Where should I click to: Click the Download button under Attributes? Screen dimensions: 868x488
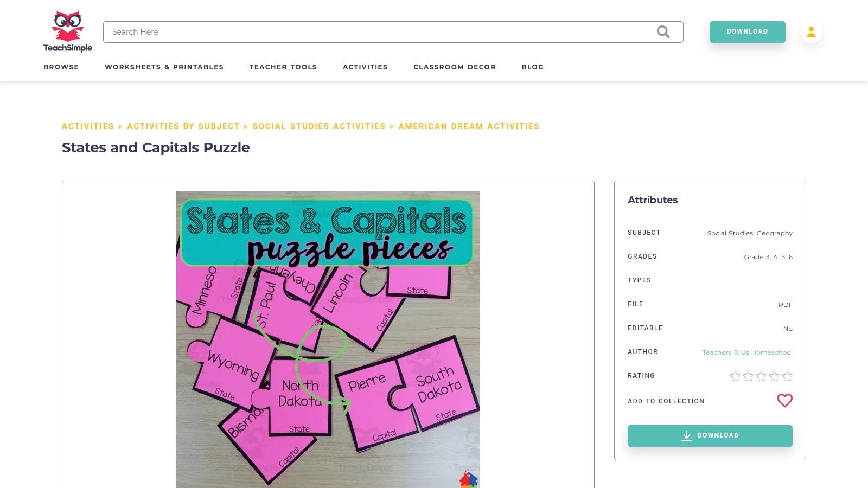710,435
